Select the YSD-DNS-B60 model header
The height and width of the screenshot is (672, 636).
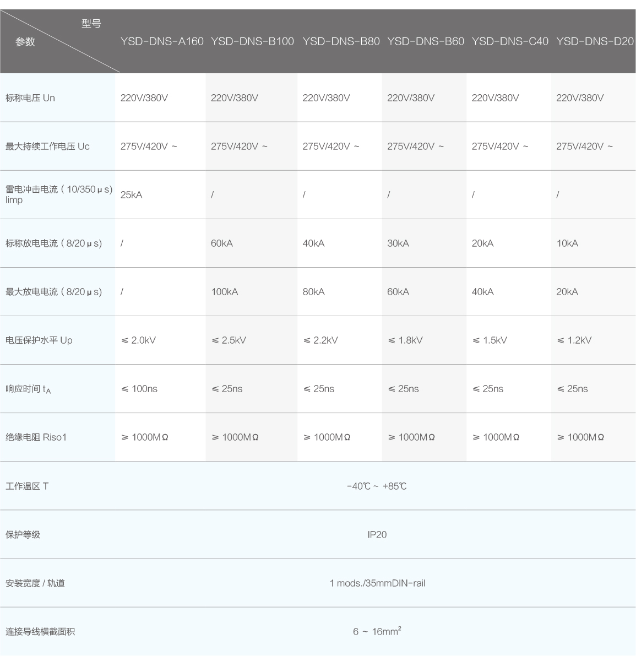tap(425, 41)
